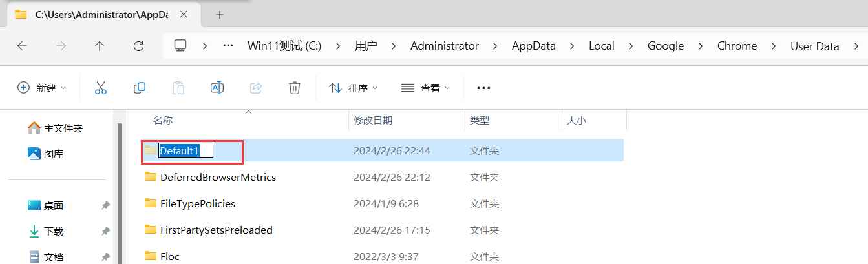Click date 2024/2/26 22:12
Image resolution: width=868 pixels, height=264 pixels.
point(392,177)
